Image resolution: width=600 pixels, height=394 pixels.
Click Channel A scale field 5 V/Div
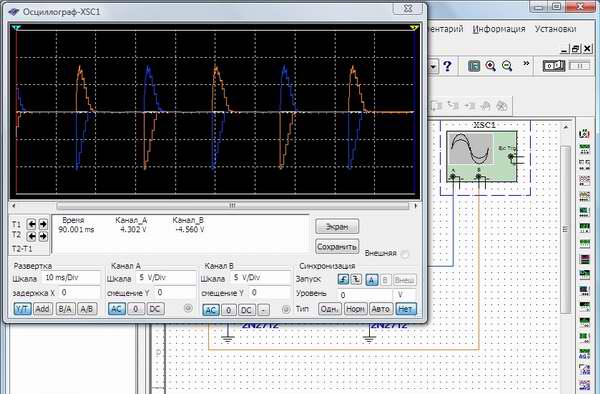[166, 278]
